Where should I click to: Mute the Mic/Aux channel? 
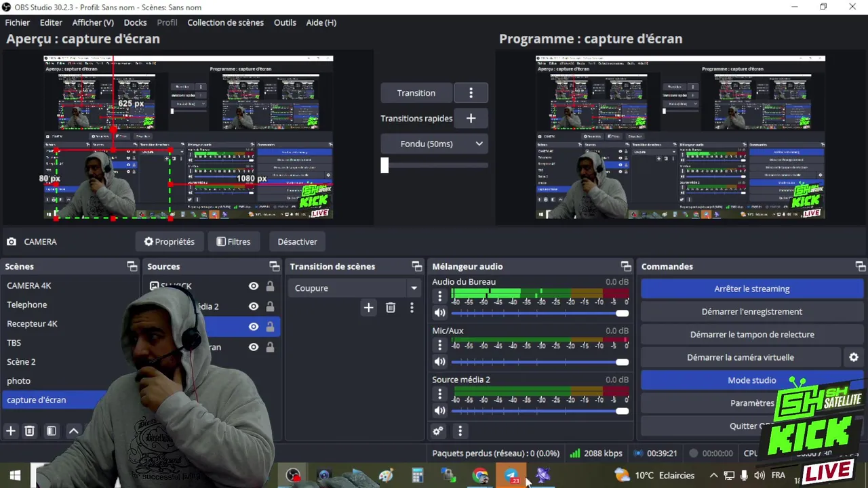[439, 362]
